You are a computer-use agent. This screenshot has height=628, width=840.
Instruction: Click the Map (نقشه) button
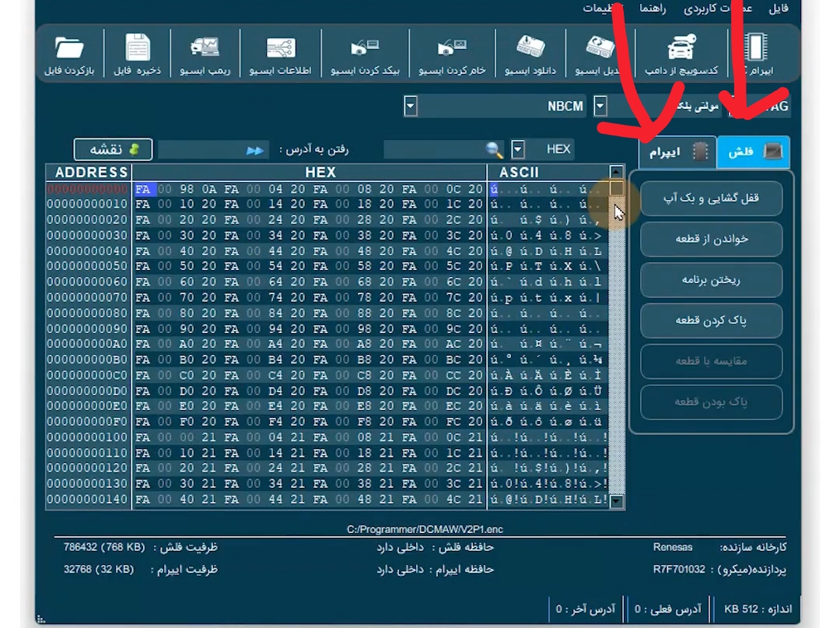(113, 149)
